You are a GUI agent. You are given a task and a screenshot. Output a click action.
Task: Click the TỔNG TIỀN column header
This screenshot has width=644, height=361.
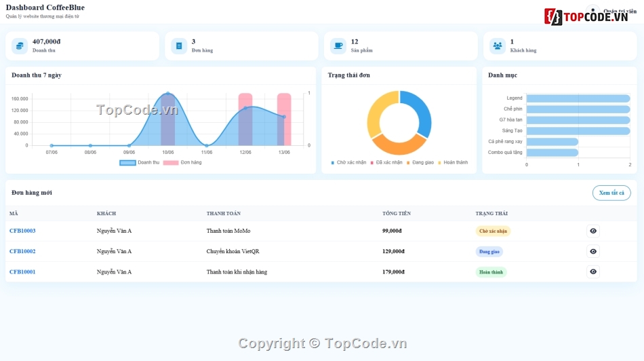pos(397,213)
